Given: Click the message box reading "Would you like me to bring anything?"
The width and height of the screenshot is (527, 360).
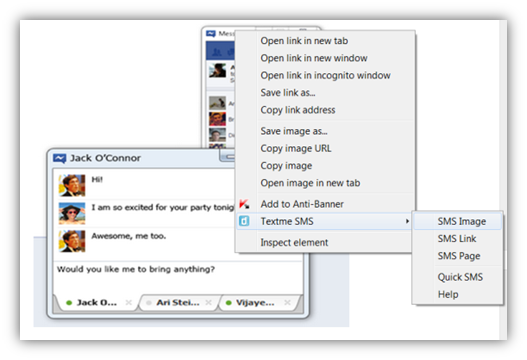Looking at the screenshot, I should [178, 278].
